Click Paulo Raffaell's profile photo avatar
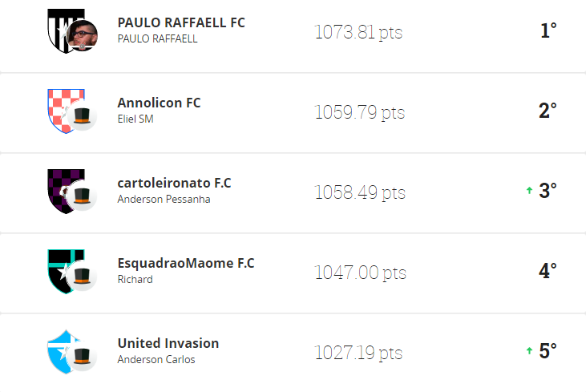This screenshot has height=392, width=586. click(82, 36)
